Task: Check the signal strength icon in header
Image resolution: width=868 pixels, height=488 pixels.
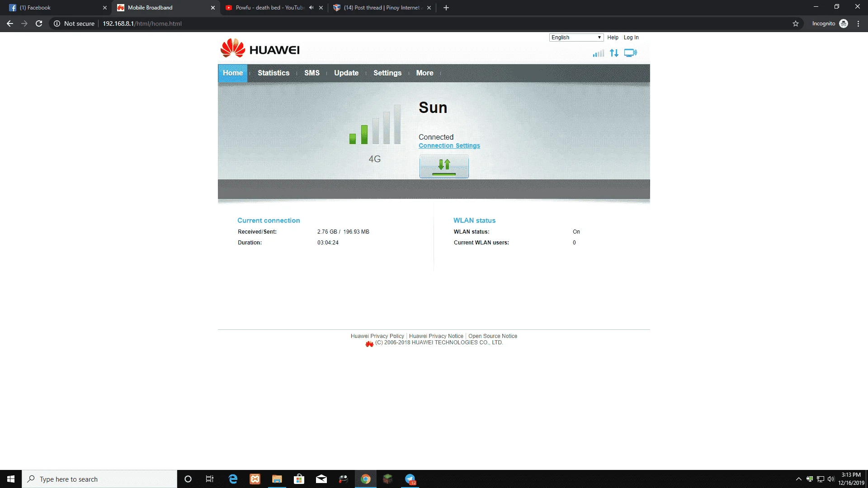Action: tap(598, 53)
